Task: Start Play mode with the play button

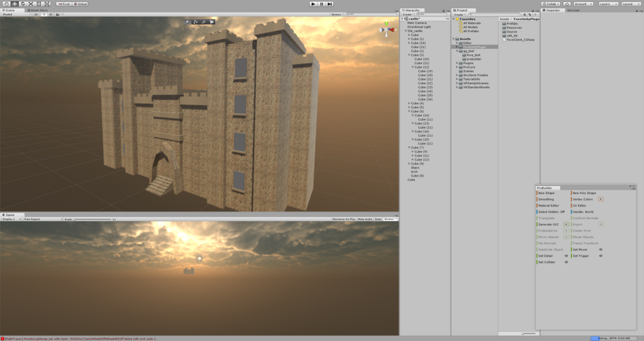Action: click(313, 4)
